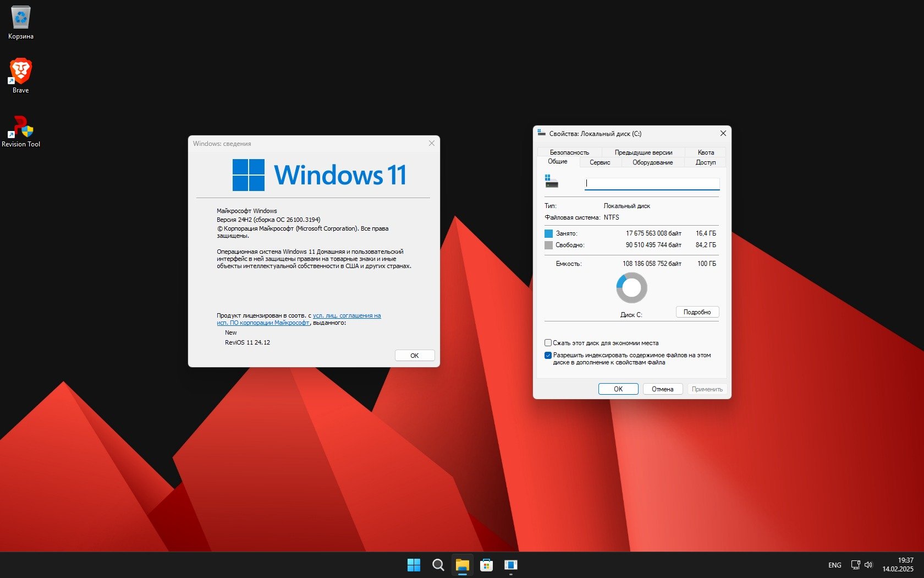Image resolution: width=924 pixels, height=578 pixels.
Task: Click the Подробно button
Action: [697, 312]
